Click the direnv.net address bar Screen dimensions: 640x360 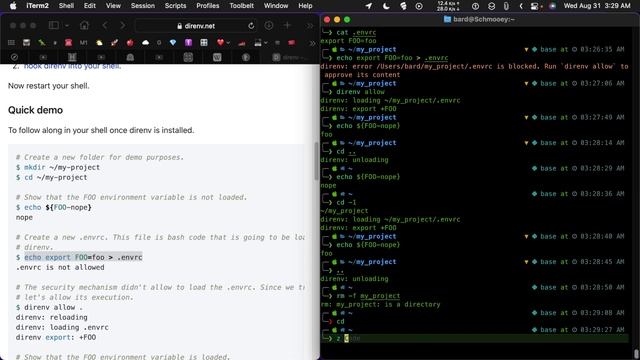196,26
